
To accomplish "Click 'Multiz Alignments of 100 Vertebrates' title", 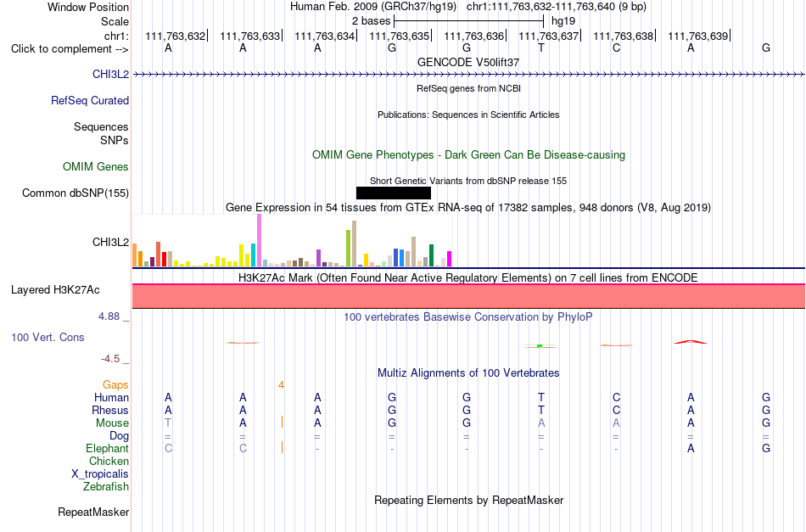I will [468, 373].
